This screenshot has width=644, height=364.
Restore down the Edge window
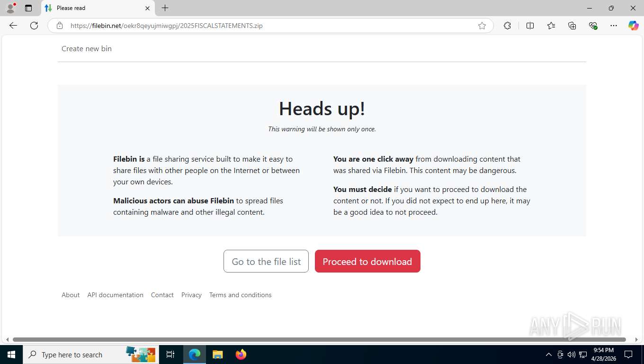(x=611, y=8)
